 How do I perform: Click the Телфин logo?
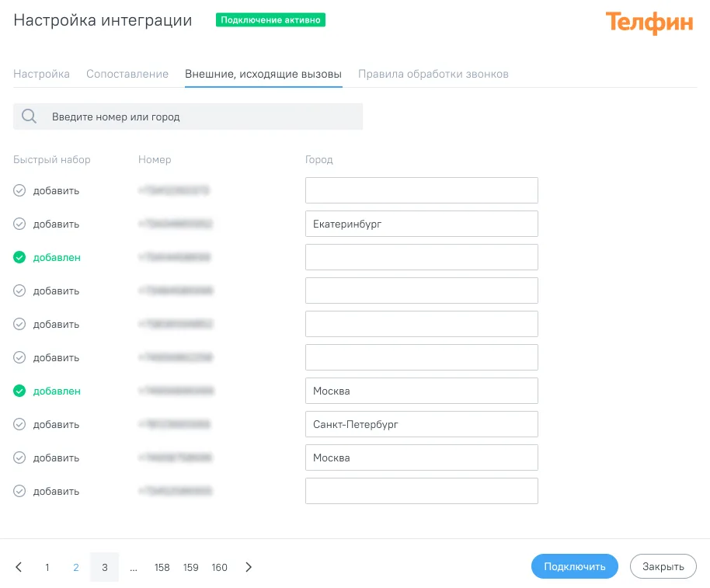point(649,23)
